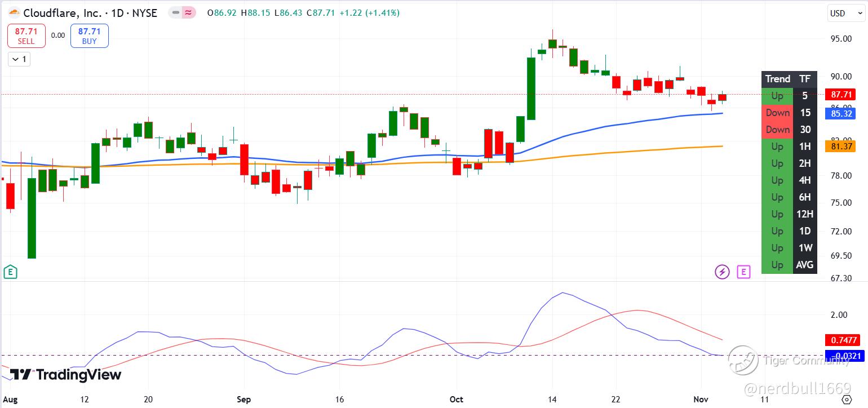The image size is (868, 408).
Task: Click the 75.00 price axis label
Action: coord(840,203)
